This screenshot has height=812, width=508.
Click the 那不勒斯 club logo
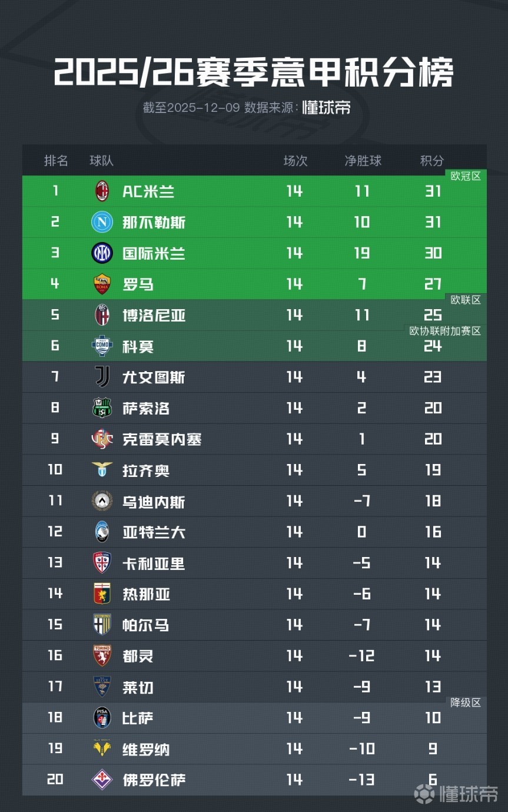click(102, 222)
